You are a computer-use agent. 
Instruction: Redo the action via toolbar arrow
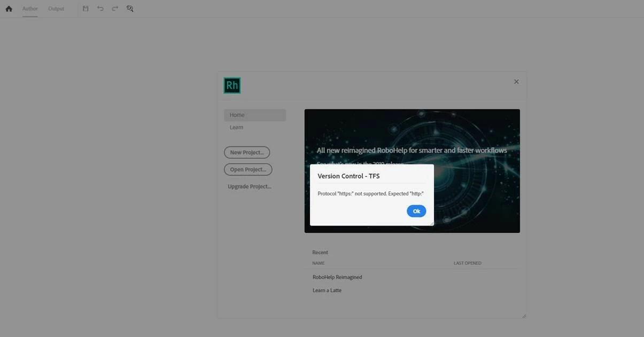115,9
